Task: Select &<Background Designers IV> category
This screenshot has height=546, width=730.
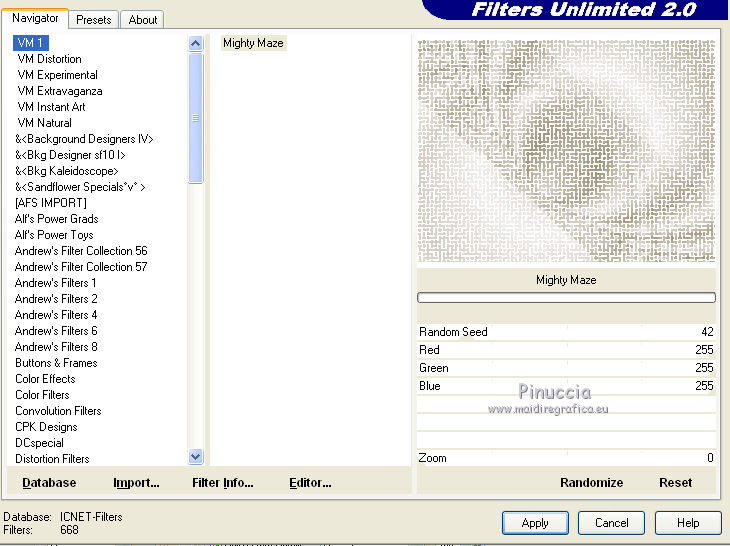Action: (x=84, y=139)
